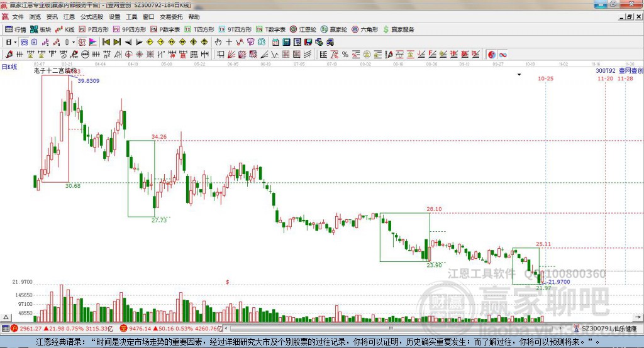
Task: Open the 六角形 hexagon tool
Action: [365, 30]
